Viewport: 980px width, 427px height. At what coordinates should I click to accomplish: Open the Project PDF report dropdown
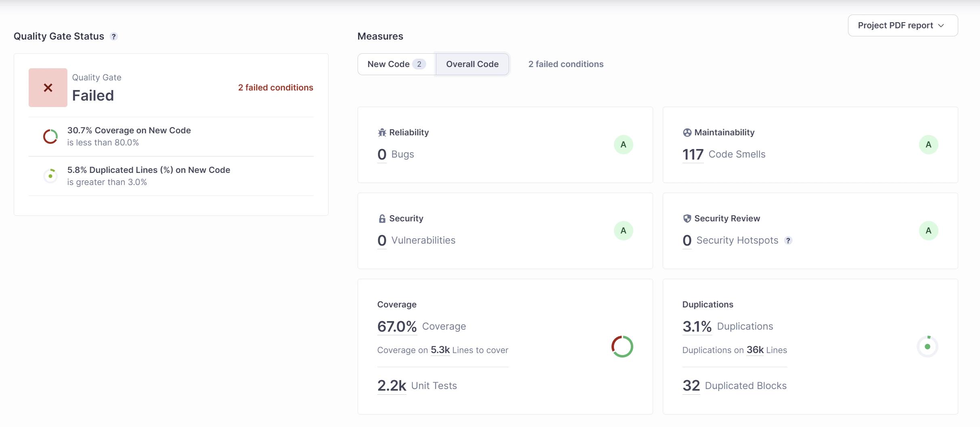click(903, 25)
